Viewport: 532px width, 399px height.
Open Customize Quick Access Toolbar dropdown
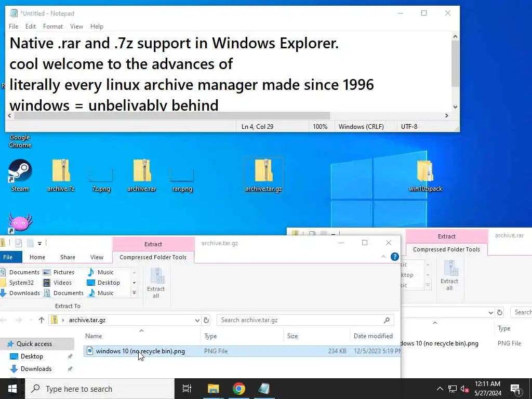39,243
